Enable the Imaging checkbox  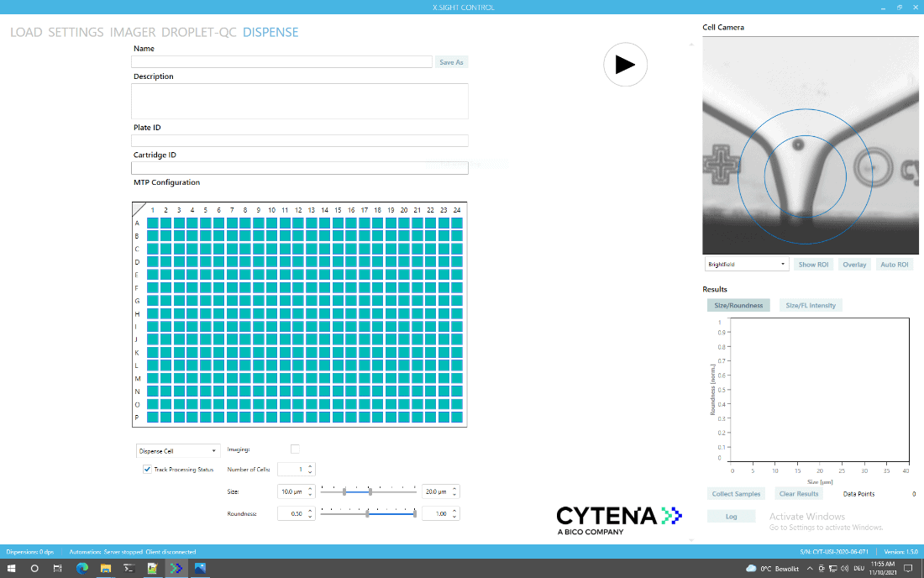click(x=295, y=449)
